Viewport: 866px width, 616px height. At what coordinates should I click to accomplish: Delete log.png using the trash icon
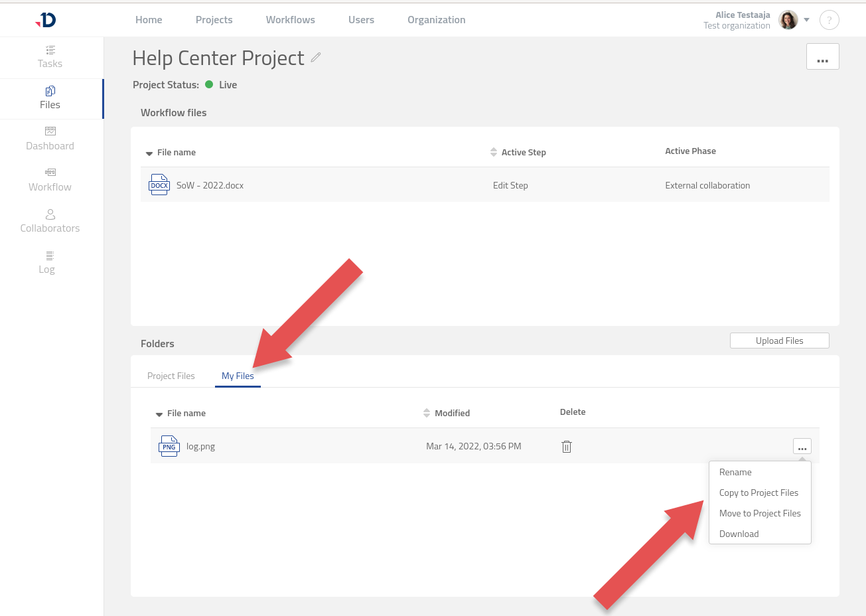(x=567, y=447)
